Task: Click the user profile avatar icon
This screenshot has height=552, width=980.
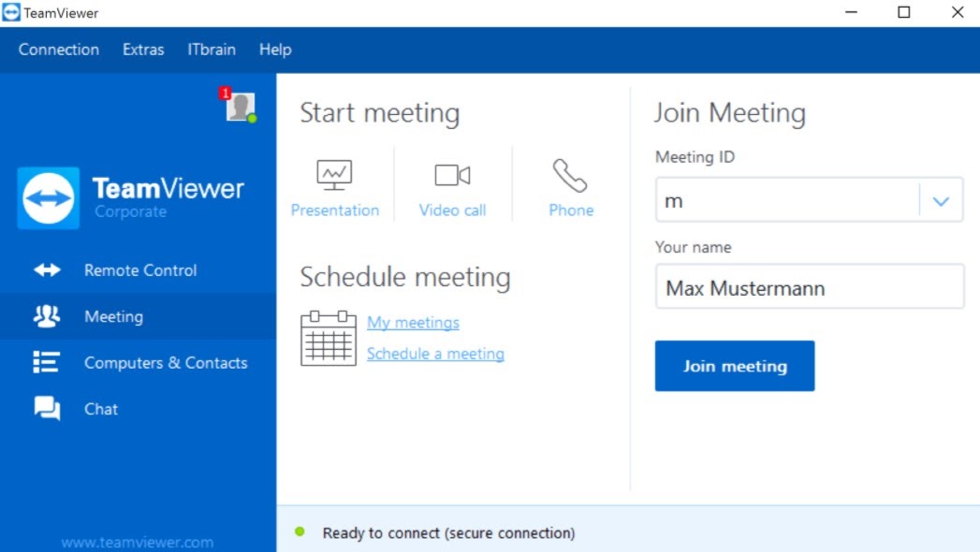Action: [241, 107]
